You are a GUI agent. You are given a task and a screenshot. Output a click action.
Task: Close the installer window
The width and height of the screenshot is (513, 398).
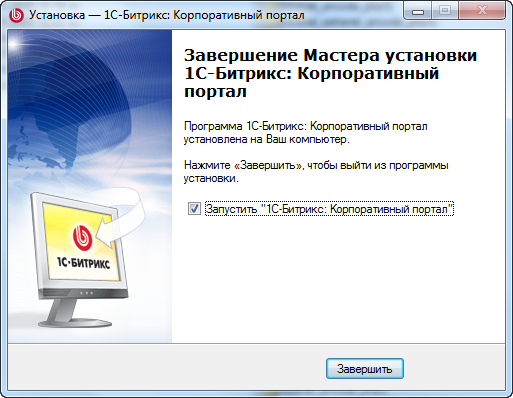(x=482, y=11)
